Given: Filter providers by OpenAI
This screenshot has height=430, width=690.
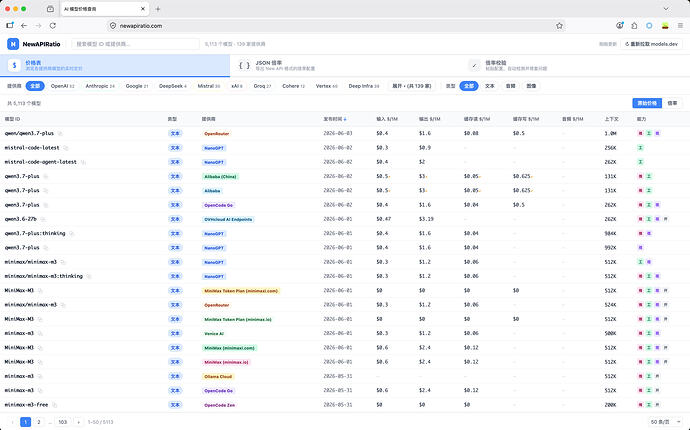Looking at the screenshot, I should tap(62, 86).
